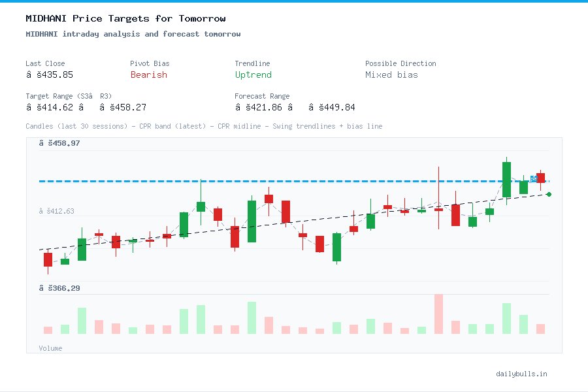Click the 'MIDHANI Price Targets for Tomorrow' heading

click(x=125, y=18)
